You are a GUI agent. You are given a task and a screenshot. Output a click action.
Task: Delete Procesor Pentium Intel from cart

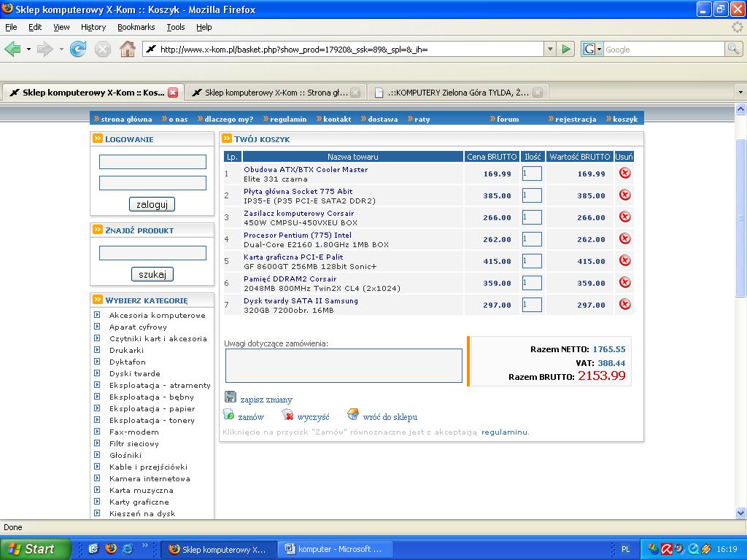tap(625, 238)
